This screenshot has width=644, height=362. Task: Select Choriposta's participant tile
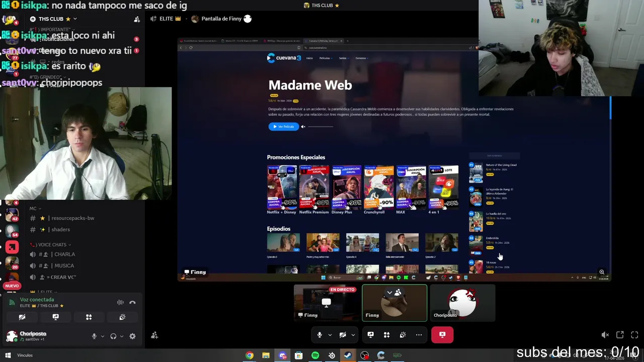pos(463,303)
